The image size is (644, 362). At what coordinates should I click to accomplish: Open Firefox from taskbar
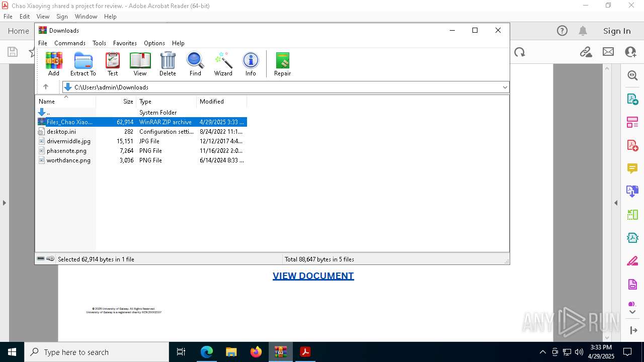[x=256, y=352]
